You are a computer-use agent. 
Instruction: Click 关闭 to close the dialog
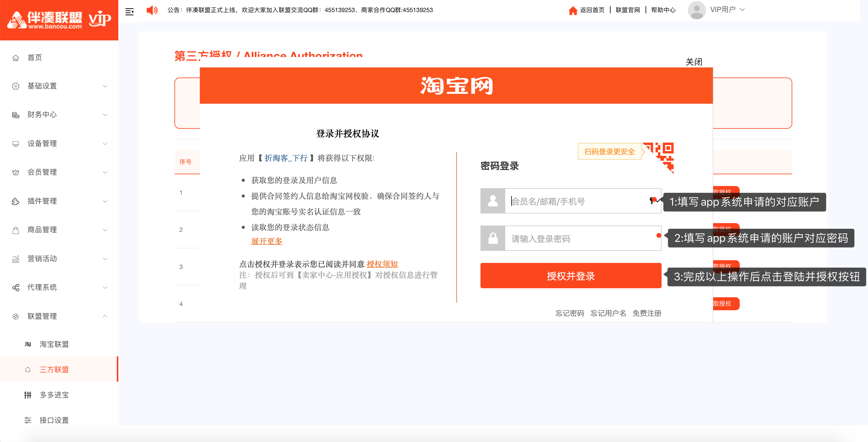(694, 62)
